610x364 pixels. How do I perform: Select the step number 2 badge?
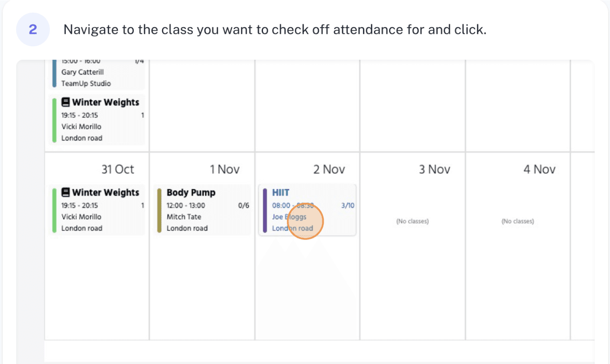click(x=33, y=29)
